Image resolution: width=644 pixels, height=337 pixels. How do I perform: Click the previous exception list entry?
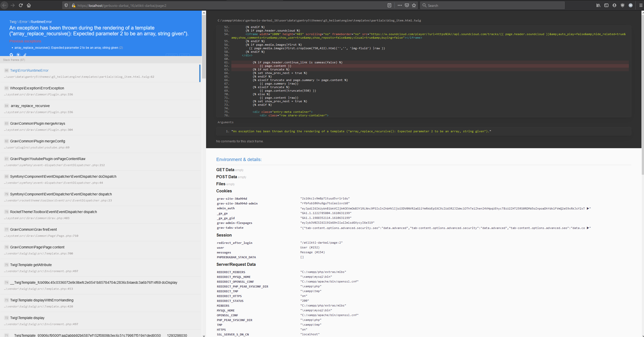coord(68,48)
